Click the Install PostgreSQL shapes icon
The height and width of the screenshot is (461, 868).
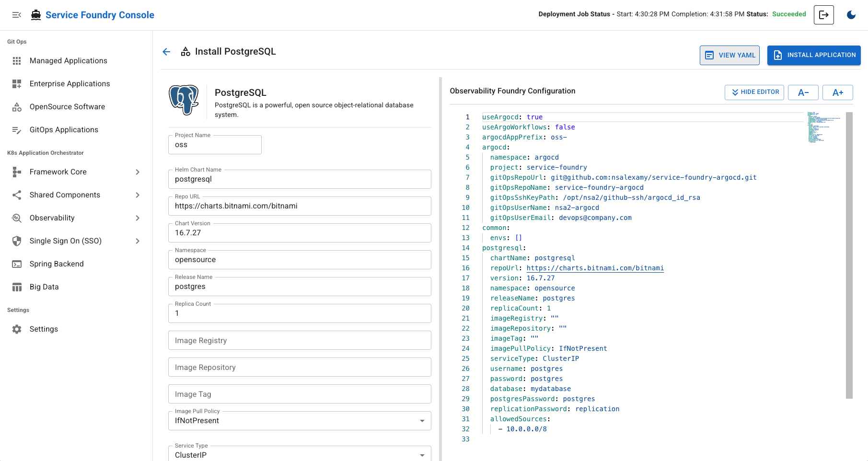click(x=185, y=52)
